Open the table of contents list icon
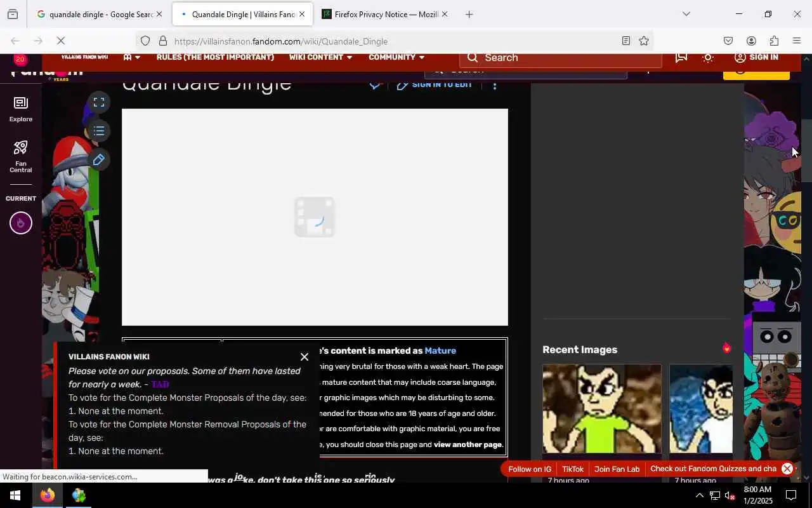This screenshot has height=508, width=812. (x=99, y=131)
